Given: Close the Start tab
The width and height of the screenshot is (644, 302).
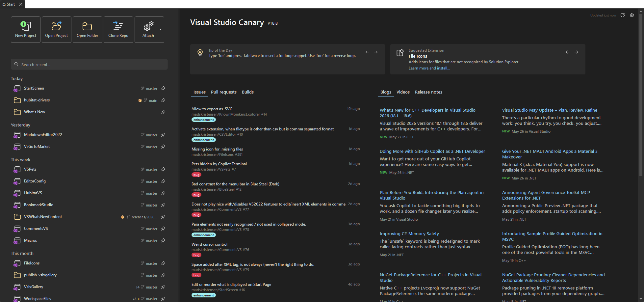Looking at the screenshot, I should [21, 4].
